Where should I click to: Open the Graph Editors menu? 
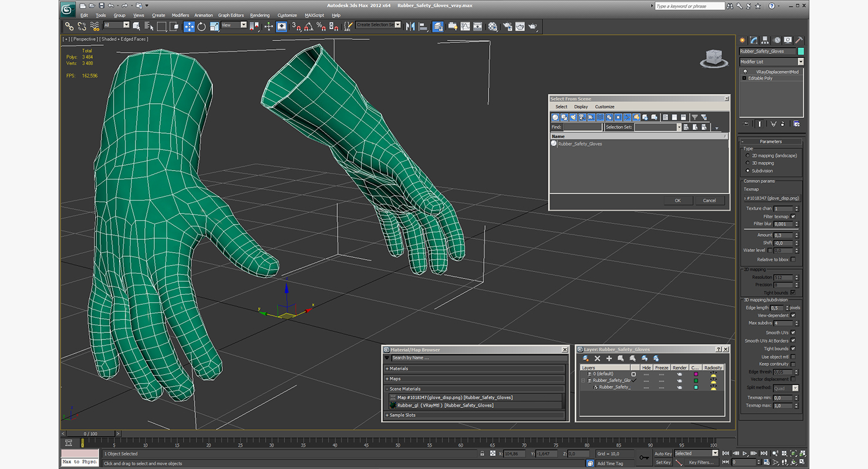(x=231, y=15)
